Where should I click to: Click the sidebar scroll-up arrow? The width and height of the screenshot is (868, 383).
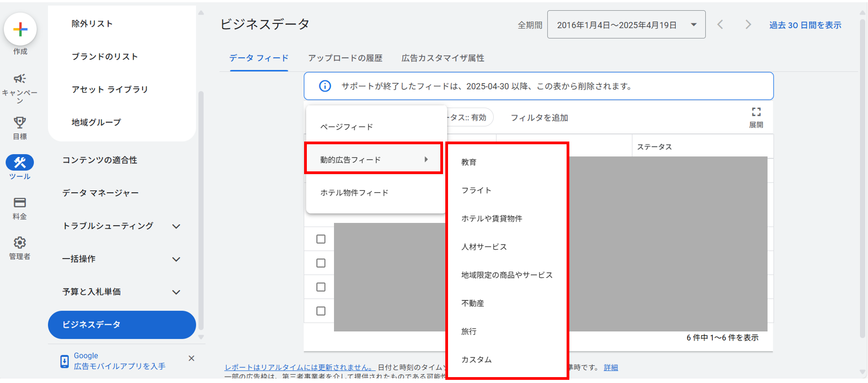(201, 13)
